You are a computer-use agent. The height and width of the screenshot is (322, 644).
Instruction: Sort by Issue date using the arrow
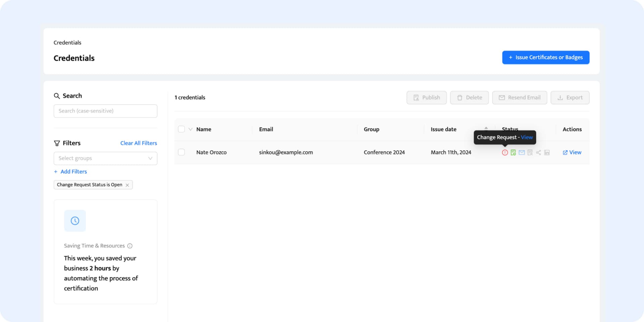click(486, 128)
